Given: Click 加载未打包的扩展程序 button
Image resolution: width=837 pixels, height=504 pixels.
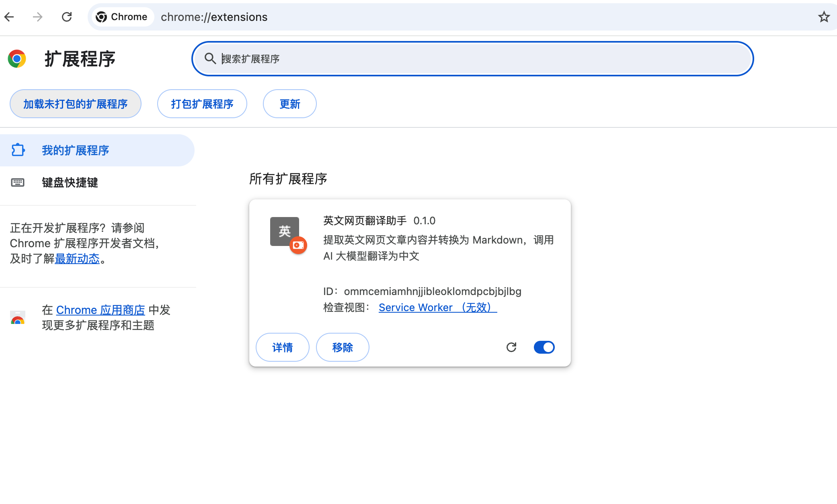Looking at the screenshot, I should point(76,104).
